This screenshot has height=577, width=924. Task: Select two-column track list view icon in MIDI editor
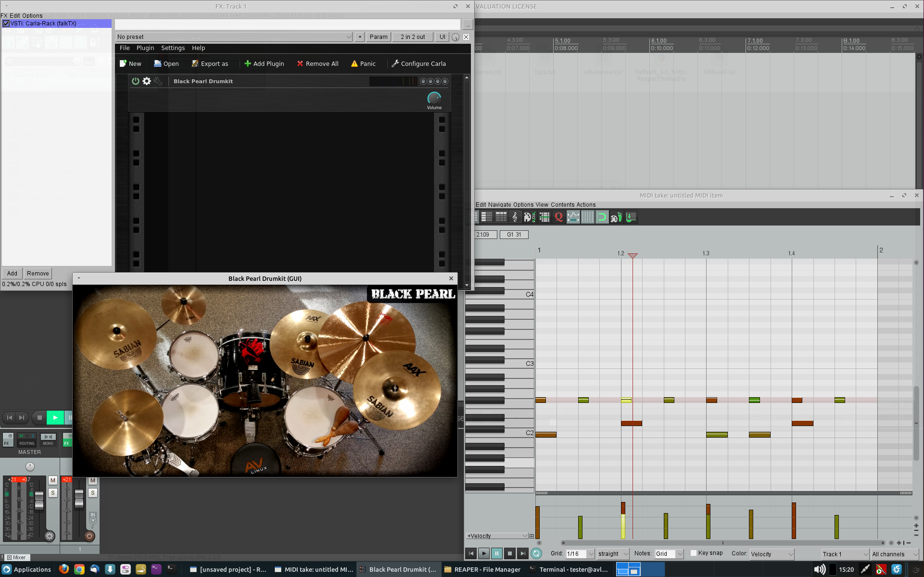pyautogui.click(x=486, y=217)
